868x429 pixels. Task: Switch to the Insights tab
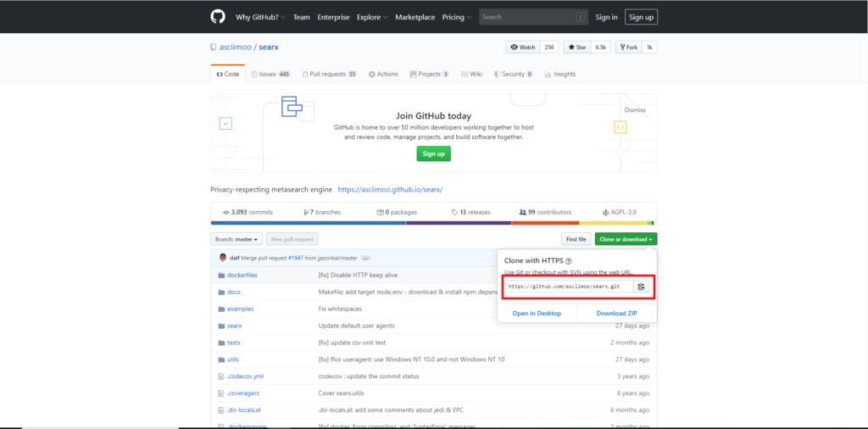point(560,74)
